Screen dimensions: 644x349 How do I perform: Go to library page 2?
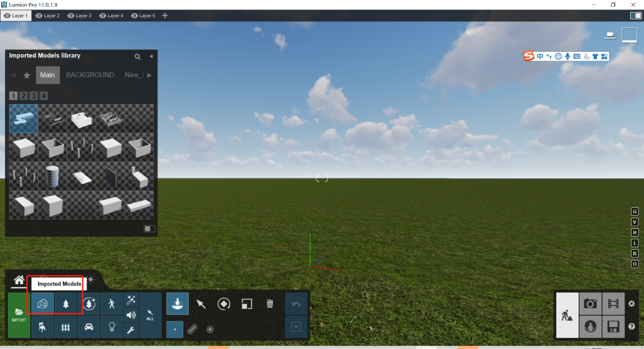click(23, 96)
